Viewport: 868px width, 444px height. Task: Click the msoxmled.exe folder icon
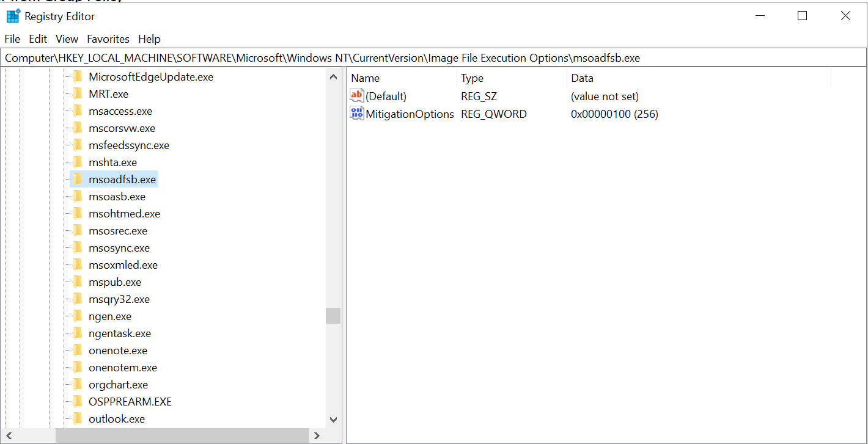78,265
